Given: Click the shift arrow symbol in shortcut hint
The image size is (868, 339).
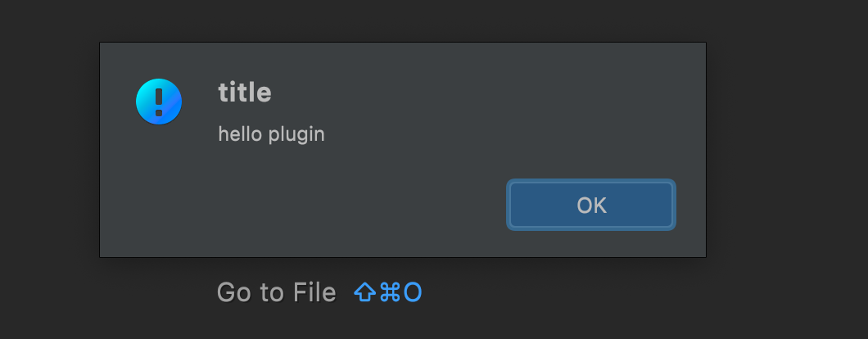Looking at the screenshot, I should coord(364,292).
